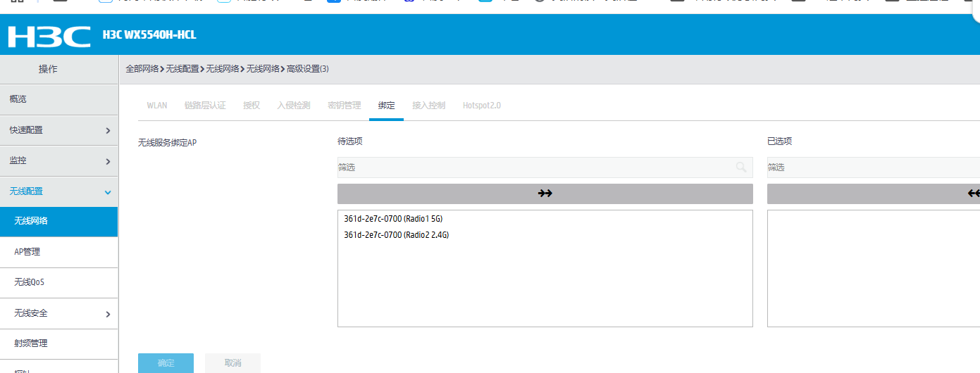This screenshot has width=980, height=373.
Task: Go to the 接入控制 tab
Action: pyautogui.click(x=428, y=106)
